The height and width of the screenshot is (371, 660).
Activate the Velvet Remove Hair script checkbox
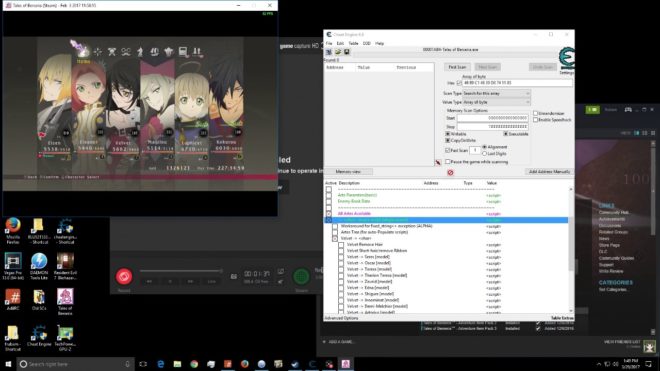(341, 245)
